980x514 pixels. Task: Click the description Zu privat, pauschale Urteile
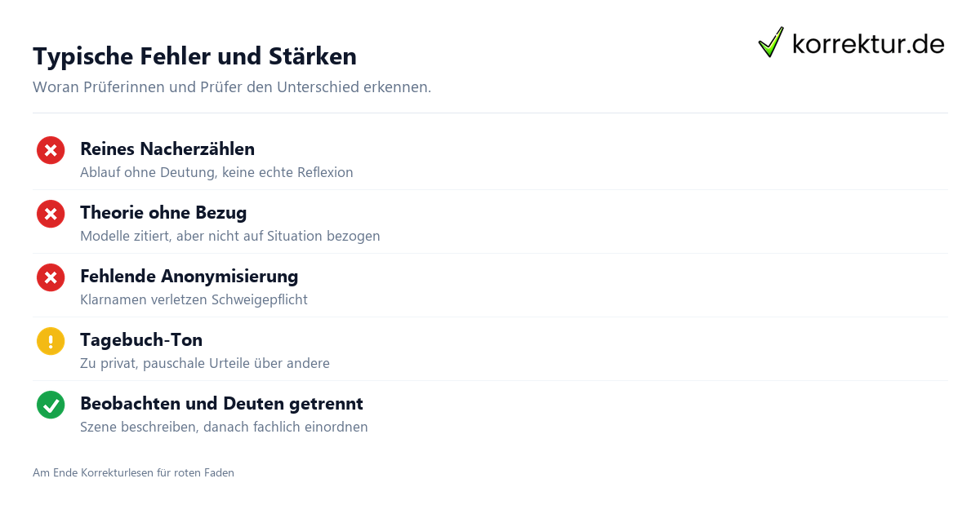(205, 363)
